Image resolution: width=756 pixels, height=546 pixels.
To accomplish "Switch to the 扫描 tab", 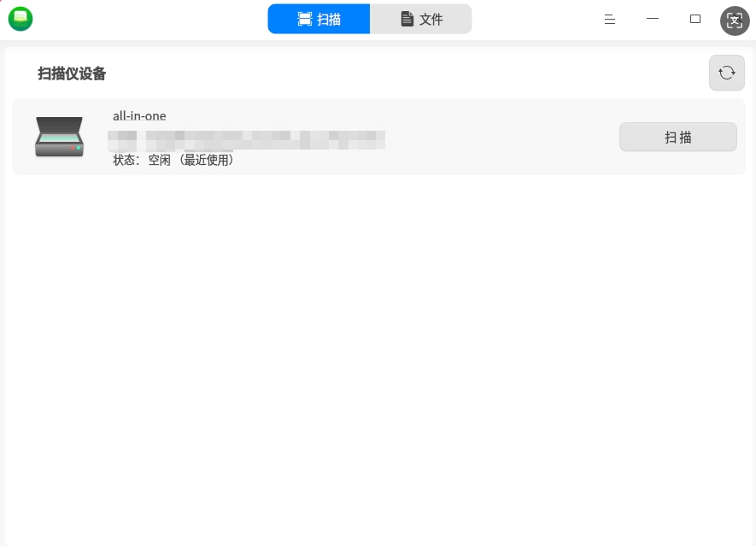I will (x=319, y=19).
